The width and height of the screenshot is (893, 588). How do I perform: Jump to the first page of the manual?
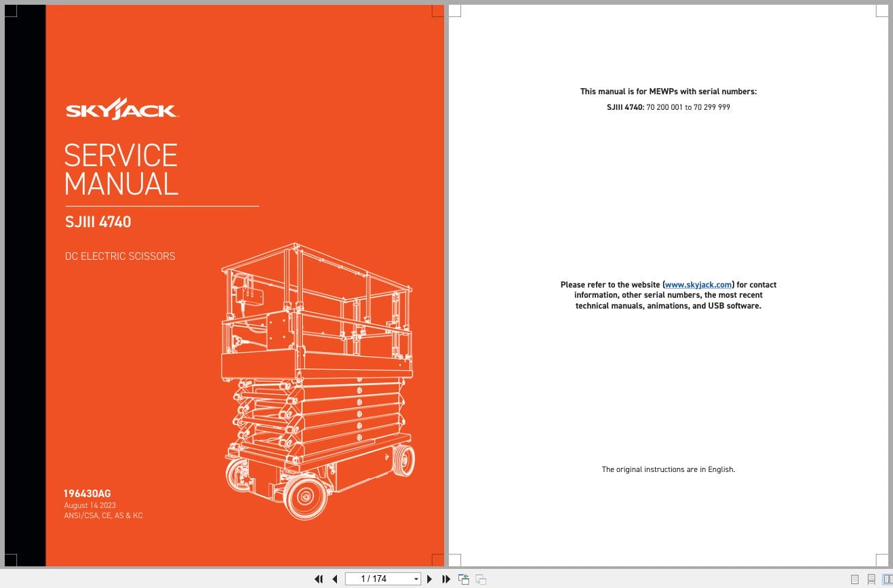pyautogui.click(x=319, y=579)
